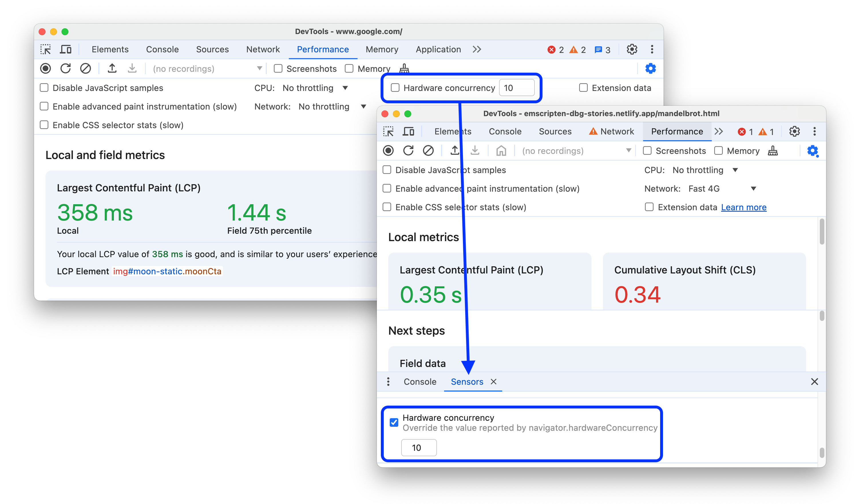The width and height of the screenshot is (861, 504).
Task: Click the download profile icon
Action: point(132,68)
